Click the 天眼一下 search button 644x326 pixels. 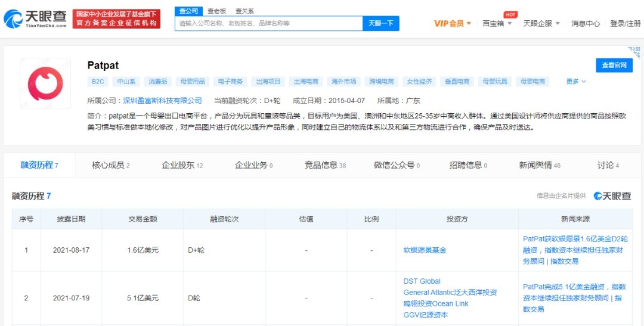pyautogui.click(x=380, y=23)
